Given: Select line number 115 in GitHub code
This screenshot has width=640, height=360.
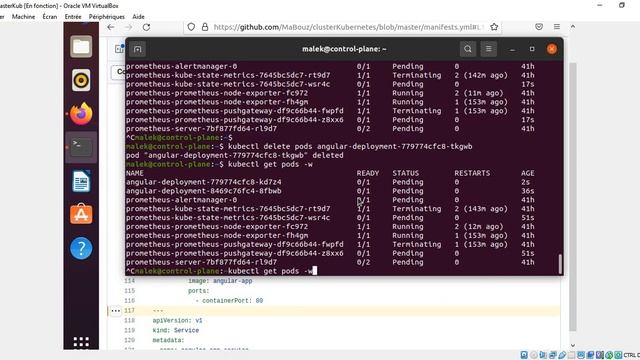Looking at the screenshot, I should (x=129, y=291).
